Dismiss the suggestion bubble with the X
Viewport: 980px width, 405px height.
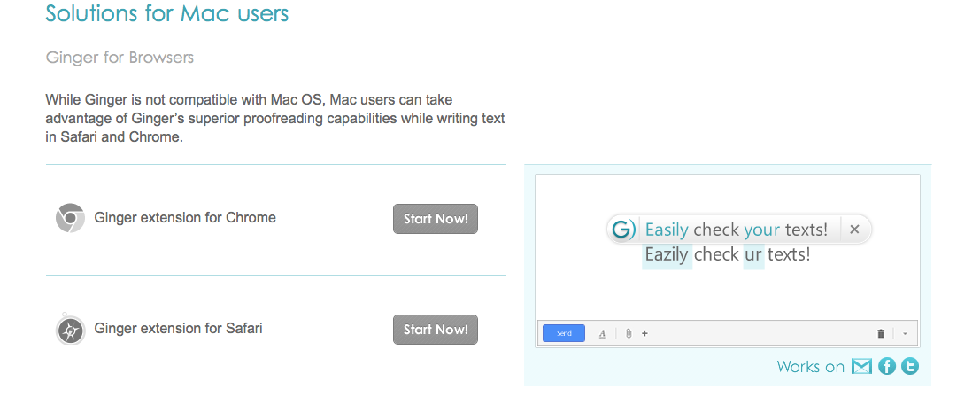(x=854, y=230)
